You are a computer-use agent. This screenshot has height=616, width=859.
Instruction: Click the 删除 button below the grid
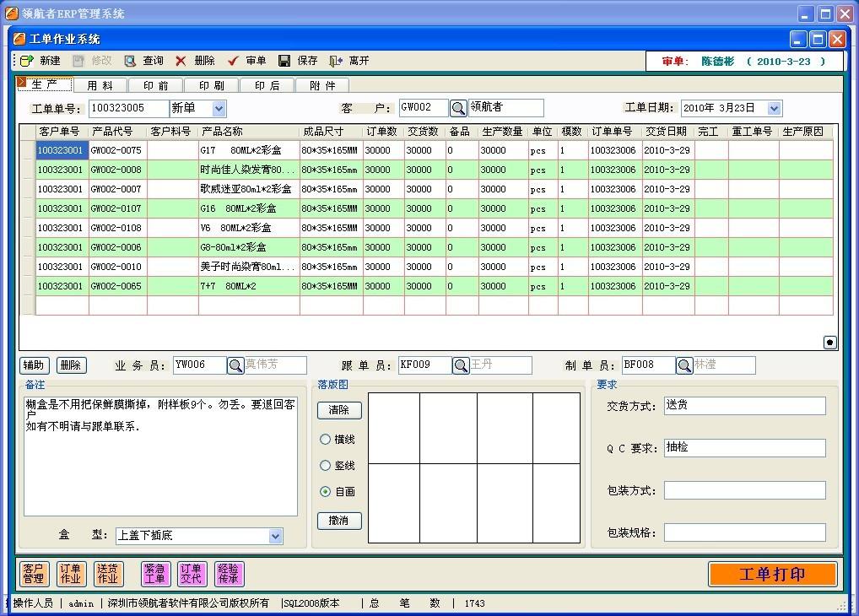[71, 365]
